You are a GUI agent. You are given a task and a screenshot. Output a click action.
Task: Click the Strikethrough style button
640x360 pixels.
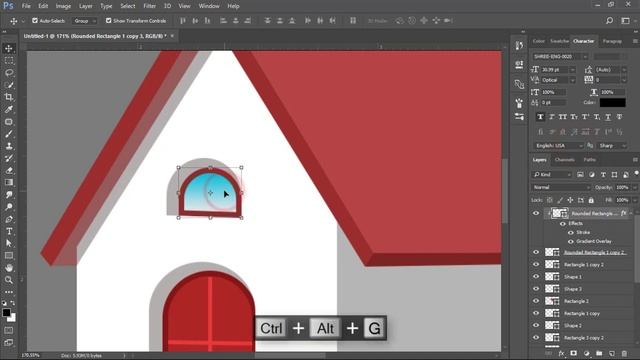619,117
